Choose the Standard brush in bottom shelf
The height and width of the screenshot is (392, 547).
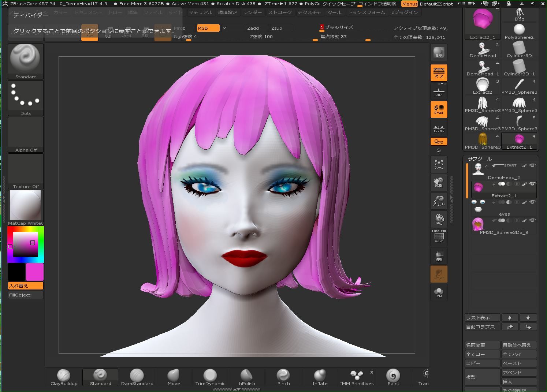(x=100, y=378)
